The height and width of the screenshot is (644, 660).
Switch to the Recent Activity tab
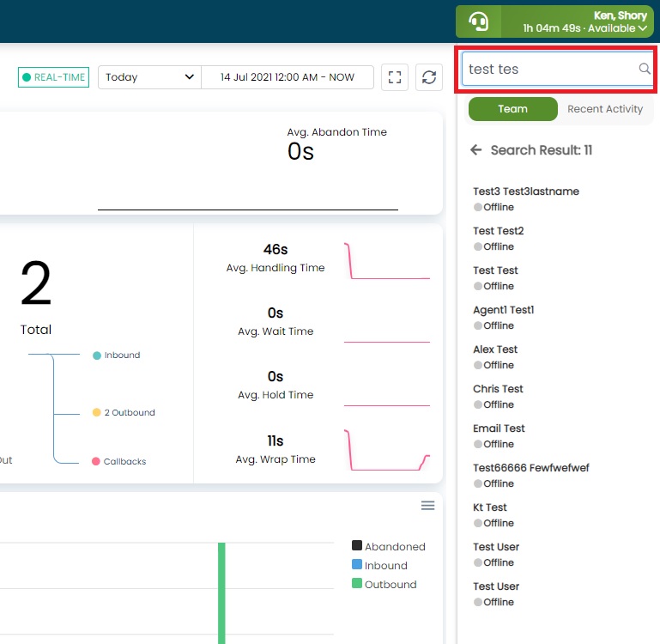pyautogui.click(x=605, y=109)
